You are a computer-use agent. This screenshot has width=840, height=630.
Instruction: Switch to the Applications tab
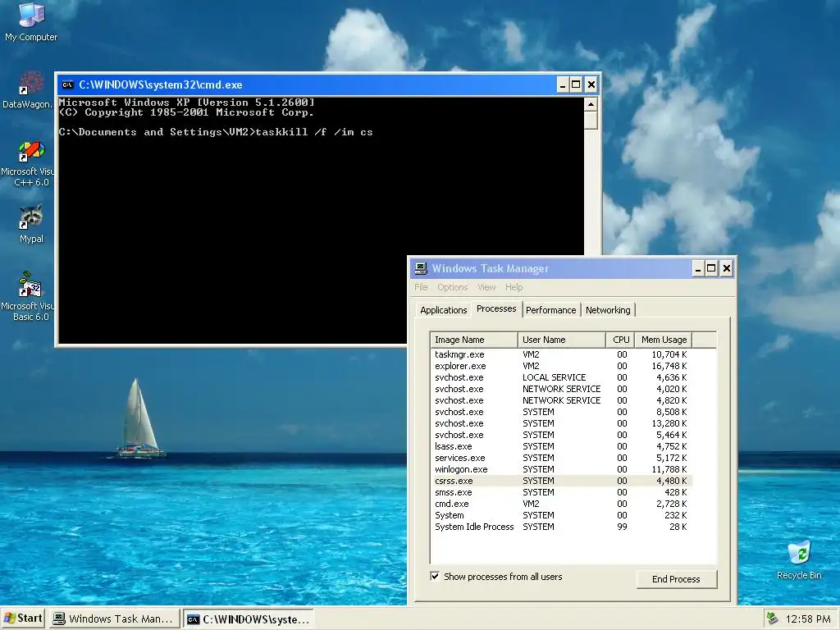tap(444, 310)
